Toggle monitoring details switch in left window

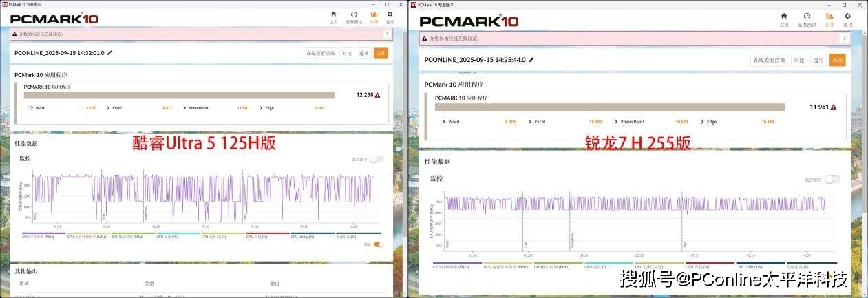(x=376, y=159)
